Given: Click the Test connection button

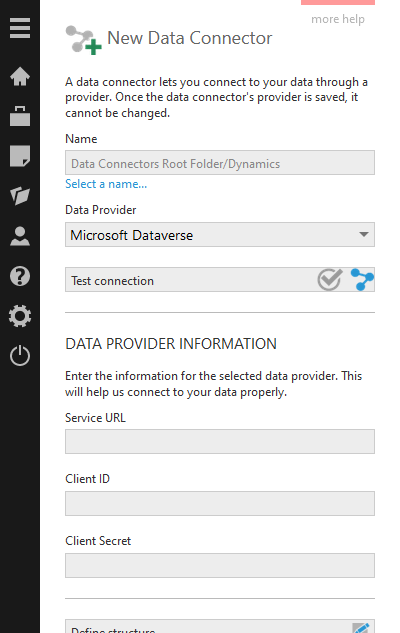Looking at the screenshot, I should pos(220,279).
